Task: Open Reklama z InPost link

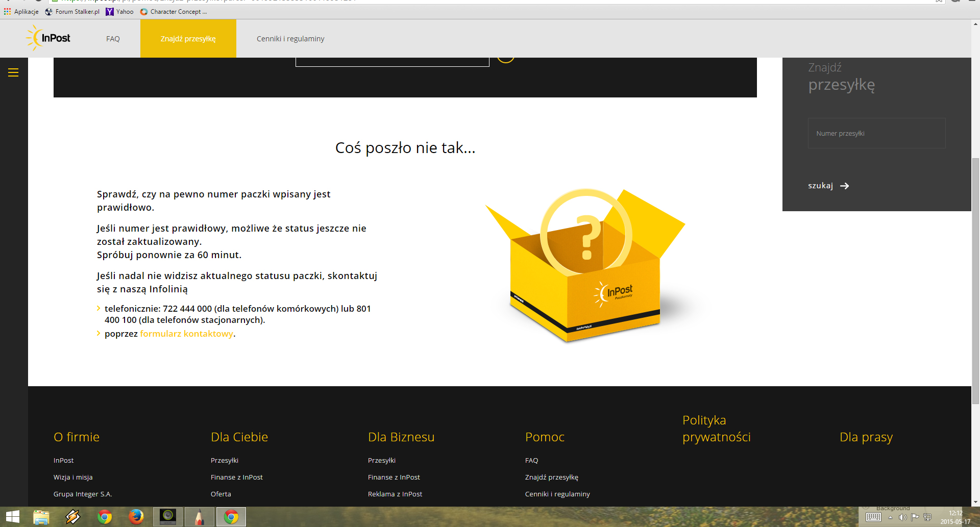Action: [x=395, y=494]
